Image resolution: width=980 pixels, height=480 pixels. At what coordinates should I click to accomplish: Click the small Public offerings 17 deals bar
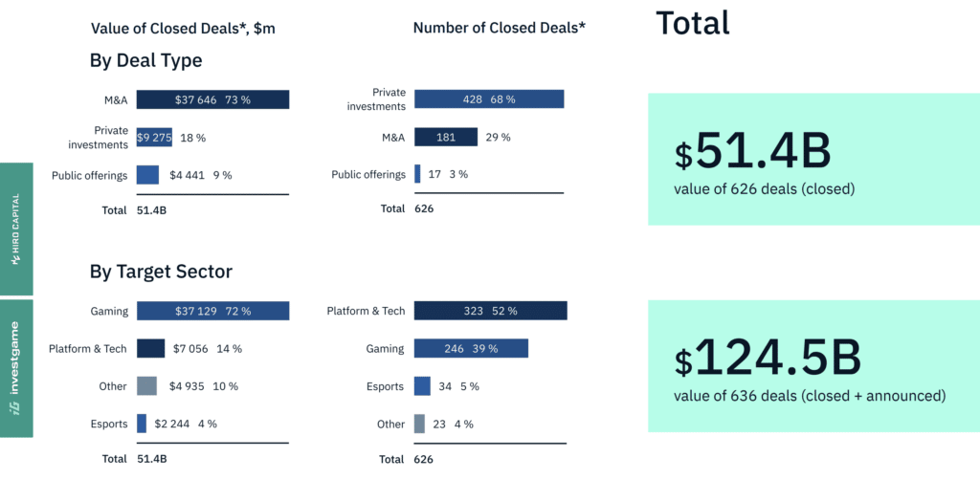point(417,175)
